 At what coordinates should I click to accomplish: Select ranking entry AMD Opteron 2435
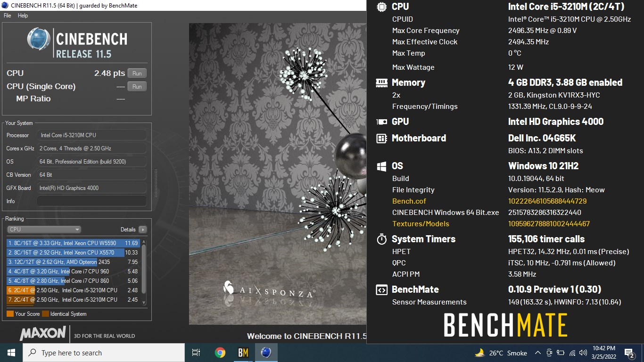73,262
